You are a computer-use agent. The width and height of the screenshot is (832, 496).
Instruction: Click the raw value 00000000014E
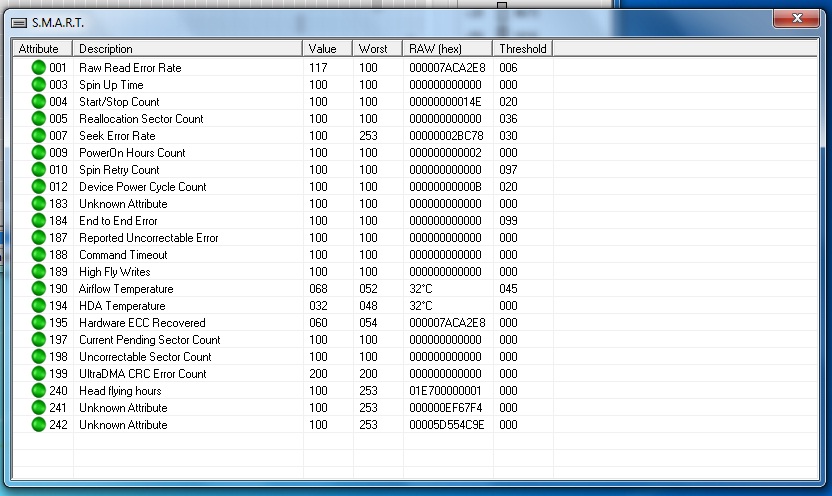click(x=445, y=102)
